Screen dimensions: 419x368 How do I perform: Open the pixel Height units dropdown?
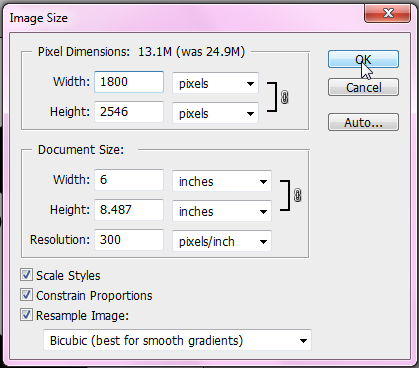(x=215, y=113)
